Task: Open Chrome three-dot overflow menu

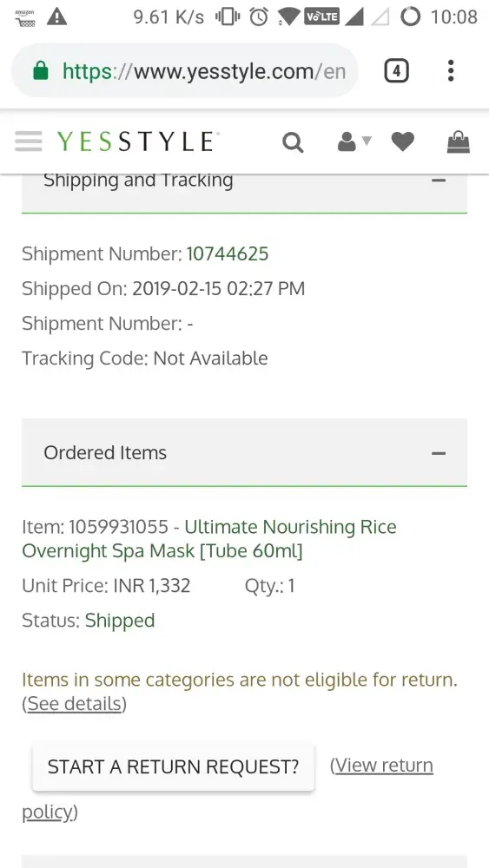Action: 451,71
